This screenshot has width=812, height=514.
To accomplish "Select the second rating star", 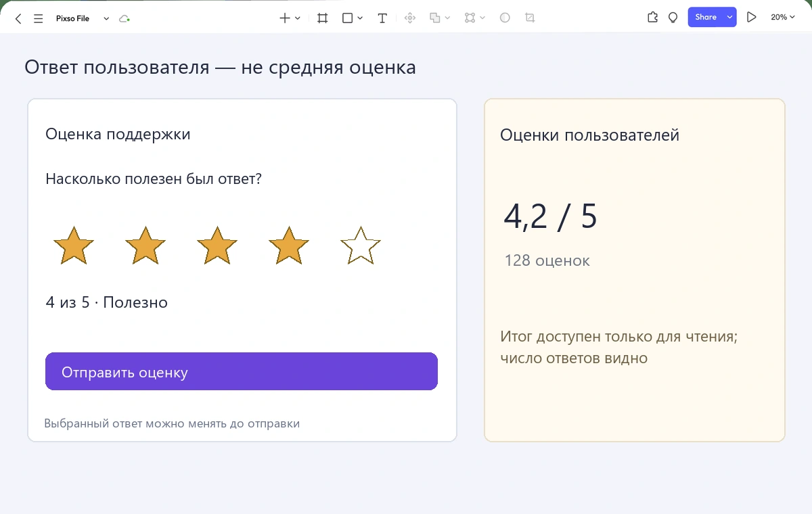I will tap(145, 246).
